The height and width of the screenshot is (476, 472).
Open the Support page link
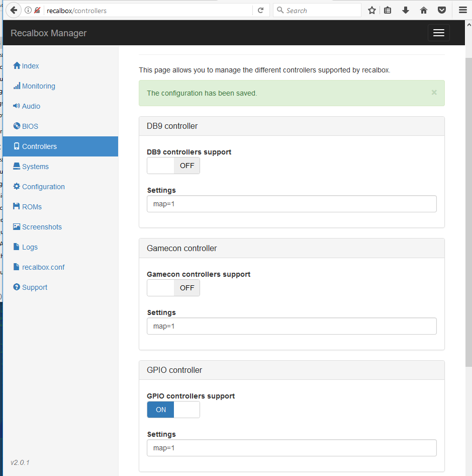35,287
